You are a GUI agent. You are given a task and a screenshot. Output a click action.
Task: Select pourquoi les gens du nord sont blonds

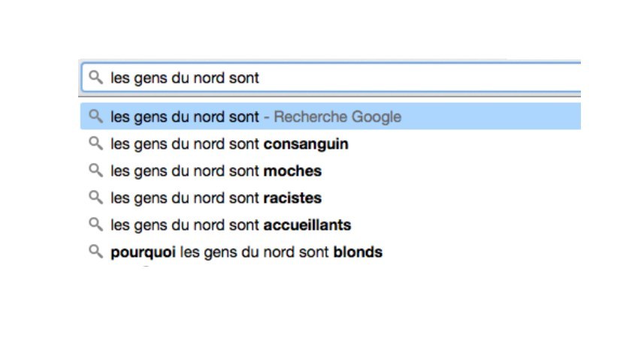pyautogui.click(x=331, y=252)
